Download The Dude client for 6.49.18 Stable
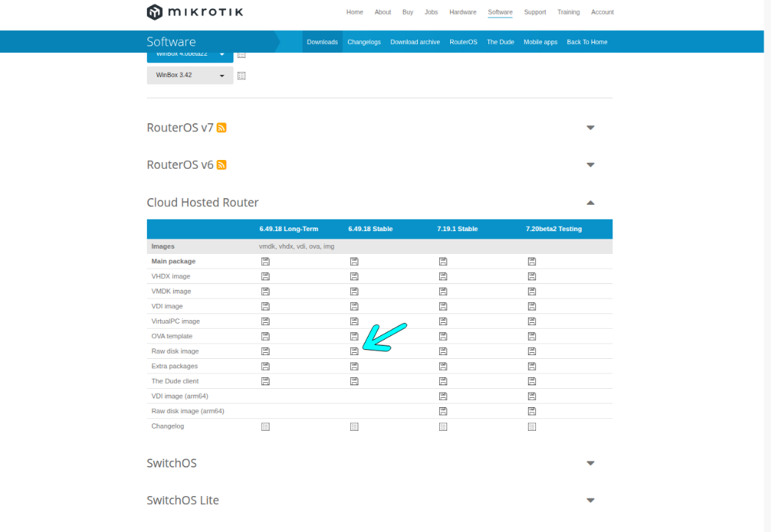The width and height of the screenshot is (771, 532). pos(354,381)
